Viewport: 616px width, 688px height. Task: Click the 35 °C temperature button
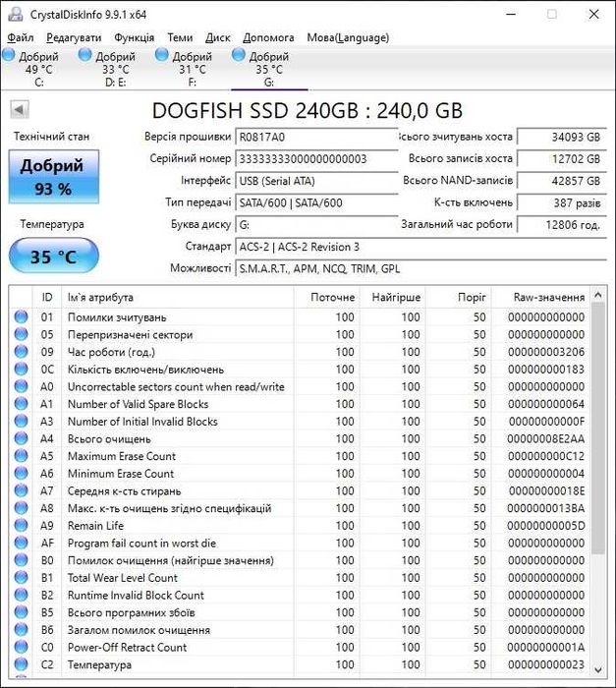click(x=53, y=256)
